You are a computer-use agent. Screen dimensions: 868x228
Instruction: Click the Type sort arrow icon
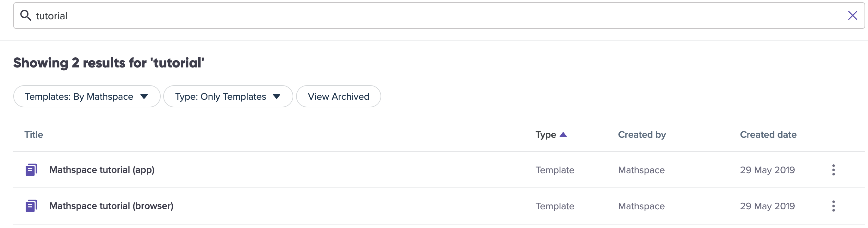coord(563,135)
